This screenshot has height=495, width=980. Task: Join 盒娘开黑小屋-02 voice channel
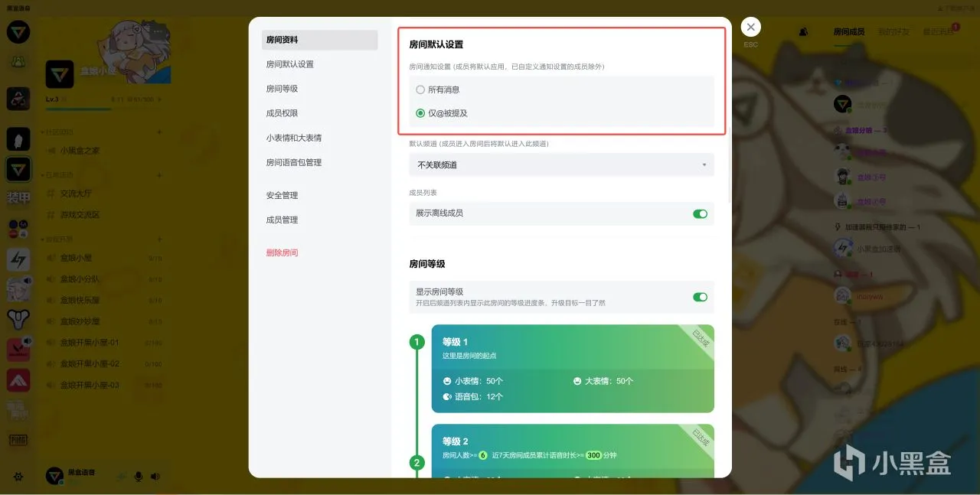(103, 363)
